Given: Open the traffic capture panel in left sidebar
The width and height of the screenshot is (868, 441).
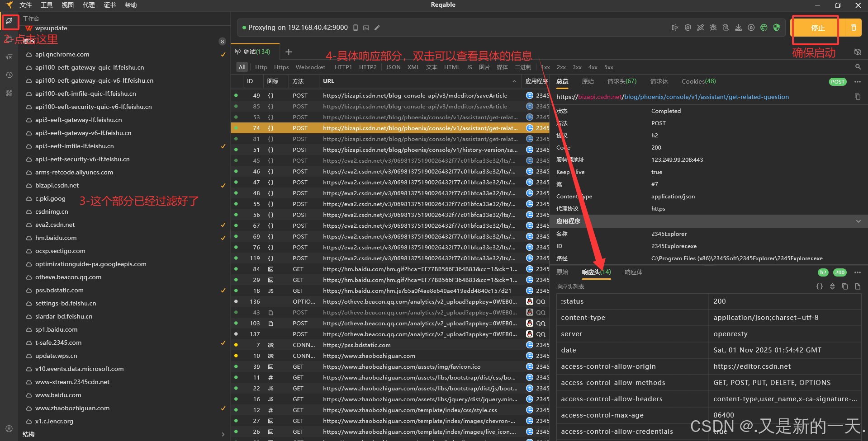Looking at the screenshot, I should coord(9,21).
